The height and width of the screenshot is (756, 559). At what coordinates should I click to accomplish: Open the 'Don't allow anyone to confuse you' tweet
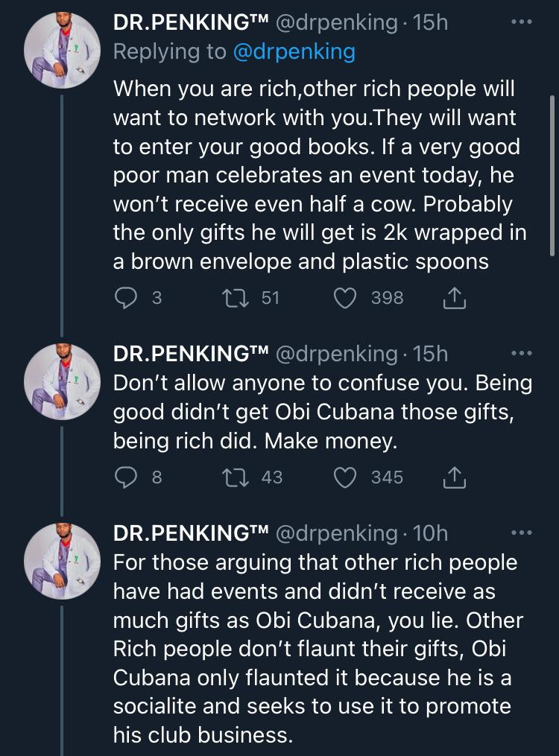click(322, 412)
